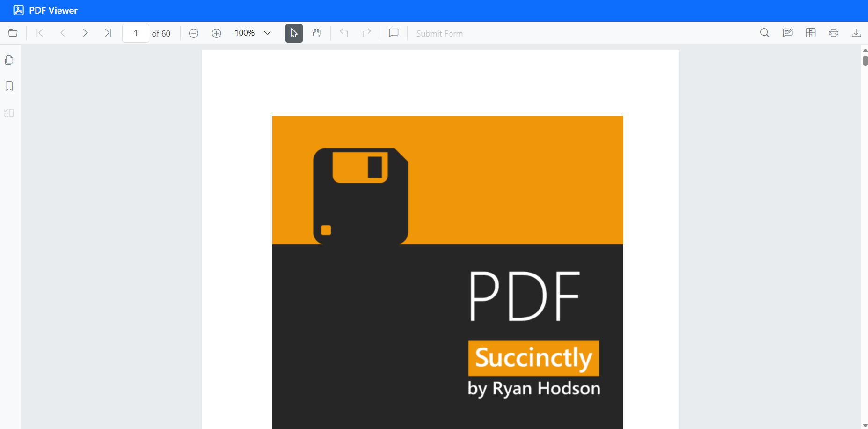The image size is (868, 429).
Task: Open a file with the folder icon
Action: (x=13, y=33)
